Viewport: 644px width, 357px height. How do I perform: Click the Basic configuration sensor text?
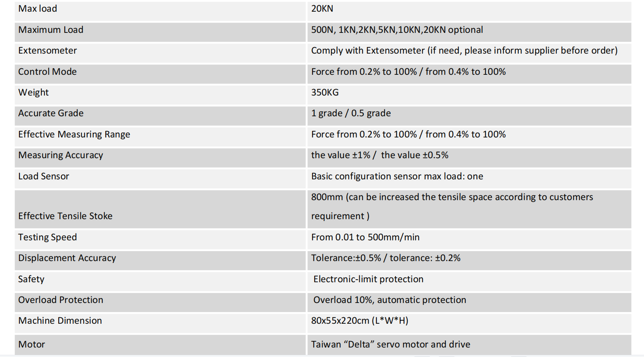coord(397,176)
